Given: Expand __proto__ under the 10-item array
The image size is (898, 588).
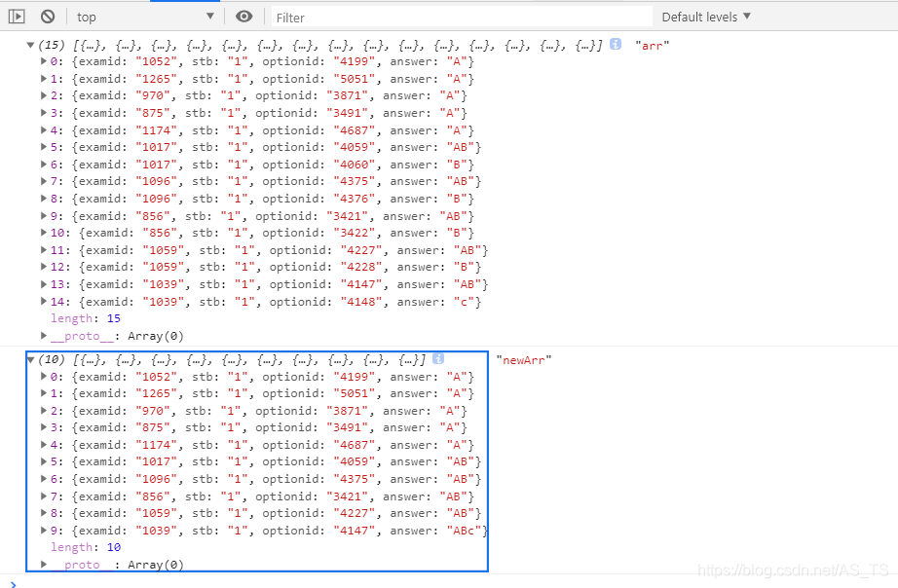Looking at the screenshot, I should [x=44, y=564].
